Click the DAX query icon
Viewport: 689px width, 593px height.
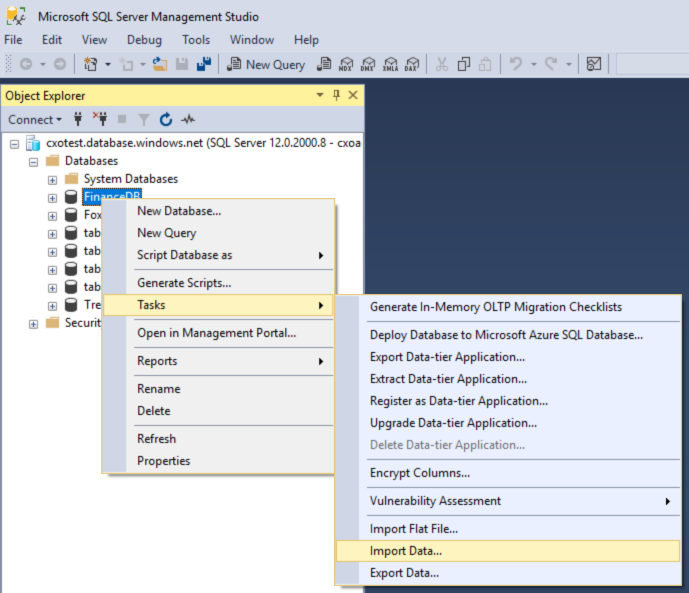[x=412, y=65]
